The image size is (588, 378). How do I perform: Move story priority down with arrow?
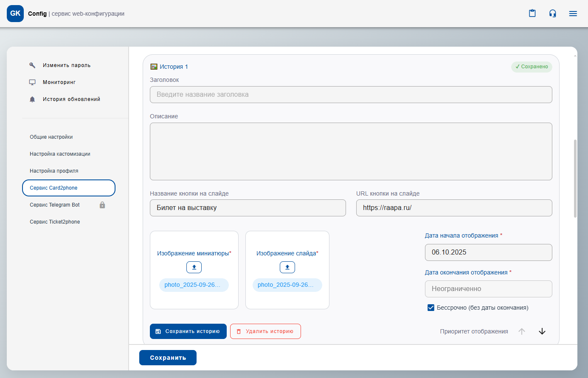[x=542, y=331]
